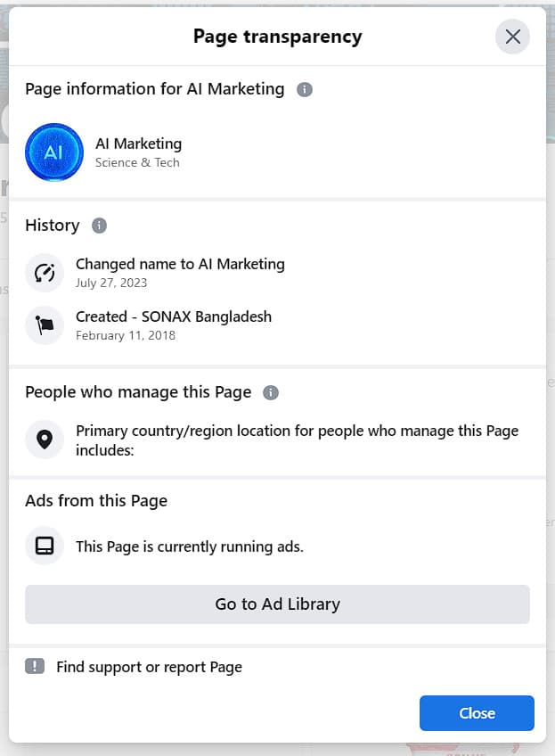Click info icon beside Page information heading
Screen dimensions: 555x756
coord(305,89)
